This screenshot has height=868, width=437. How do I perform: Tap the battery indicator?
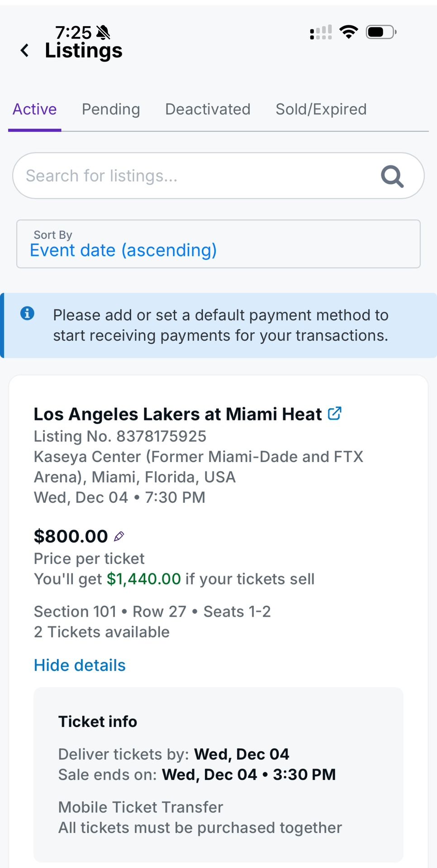coord(380,32)
